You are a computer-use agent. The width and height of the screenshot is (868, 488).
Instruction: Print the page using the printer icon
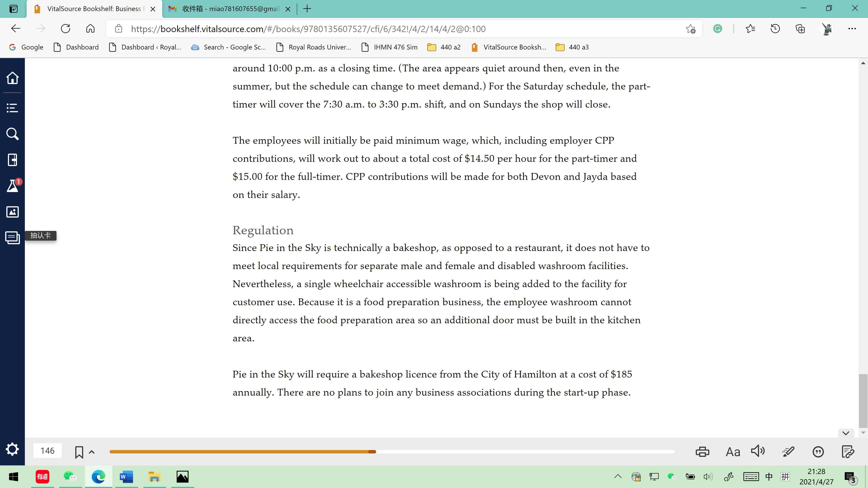(x=702, y=452)
